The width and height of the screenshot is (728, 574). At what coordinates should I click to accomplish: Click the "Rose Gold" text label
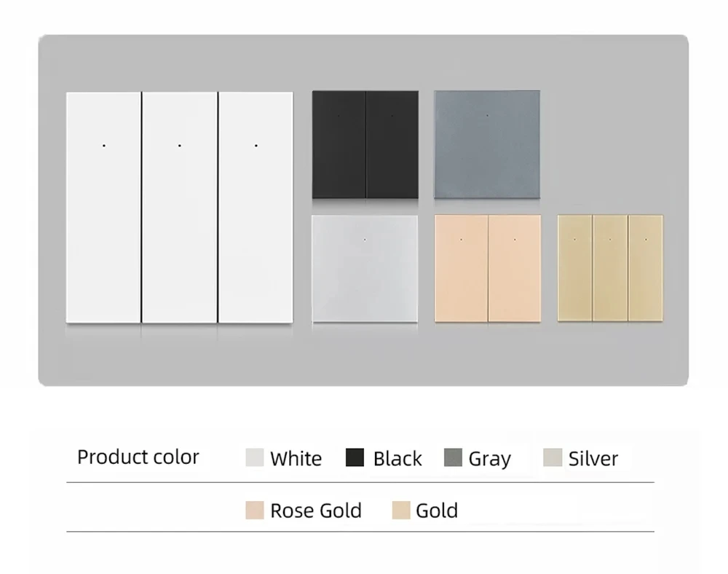coord(316,511)
